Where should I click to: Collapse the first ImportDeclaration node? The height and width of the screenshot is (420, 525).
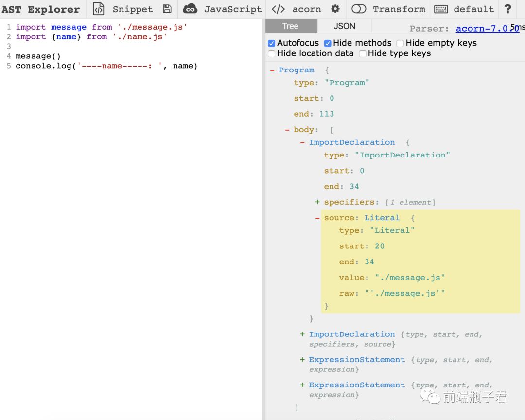[x=302, y=143]
